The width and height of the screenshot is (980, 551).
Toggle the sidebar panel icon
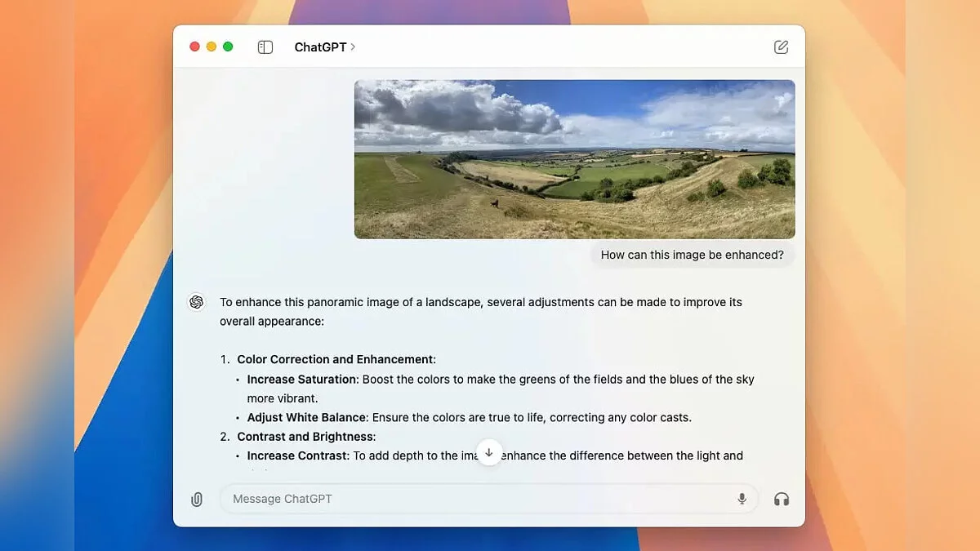tap(265, 47)
